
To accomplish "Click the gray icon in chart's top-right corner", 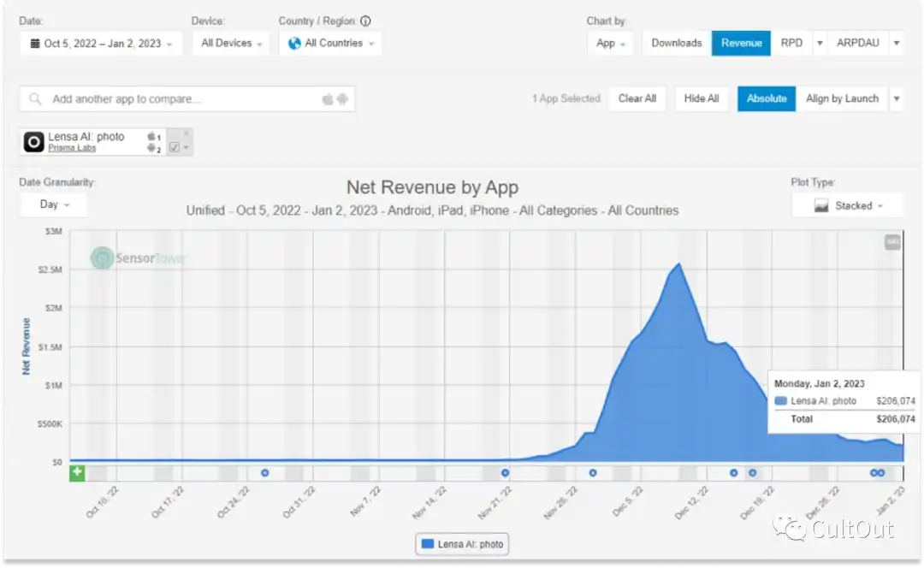I will pyautogui.click(x=892, y=241).
